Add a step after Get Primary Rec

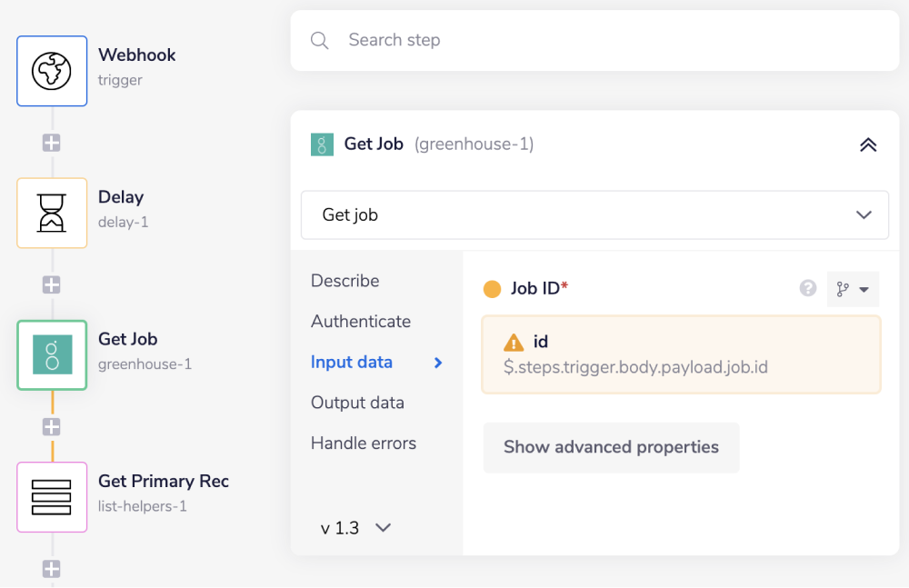pyautogui.click(x=52, y=569)
